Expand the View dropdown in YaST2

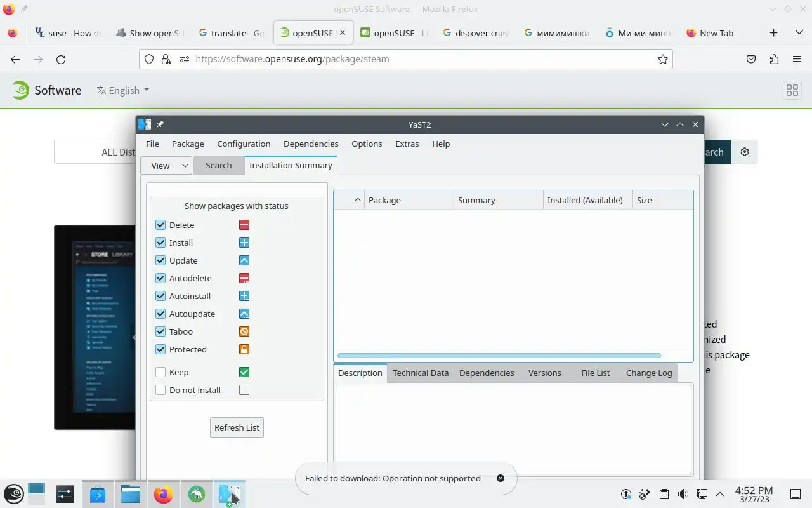click(x=166, y=166)
